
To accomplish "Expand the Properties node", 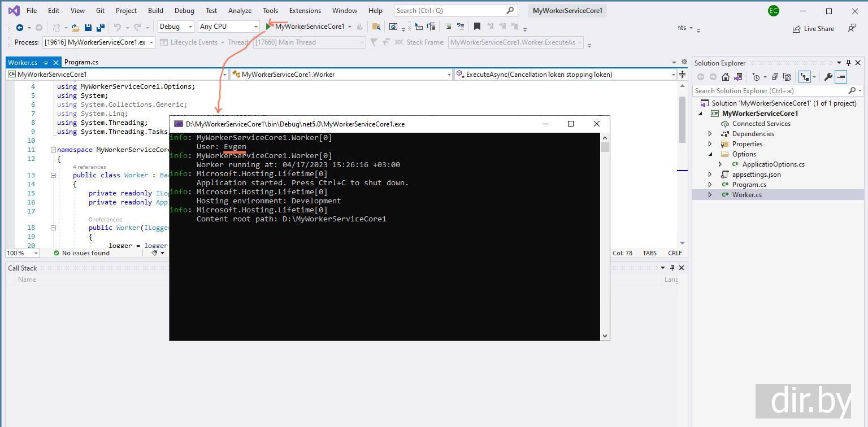I will (710, 144).
